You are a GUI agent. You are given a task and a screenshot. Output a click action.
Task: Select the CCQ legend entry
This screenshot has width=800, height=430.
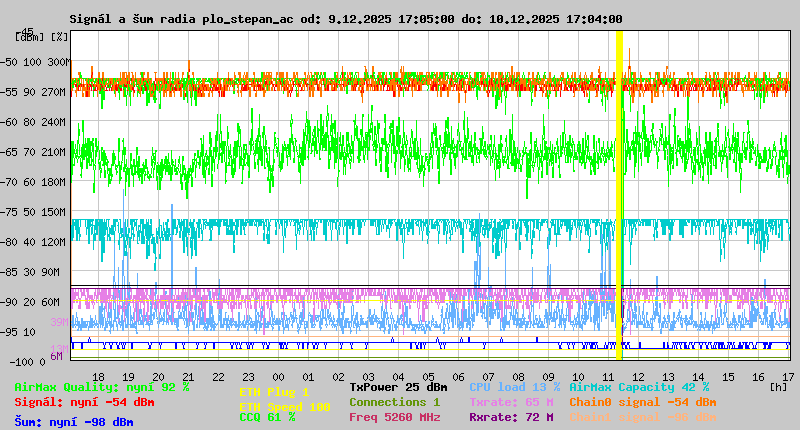click(x=267, y=418)
